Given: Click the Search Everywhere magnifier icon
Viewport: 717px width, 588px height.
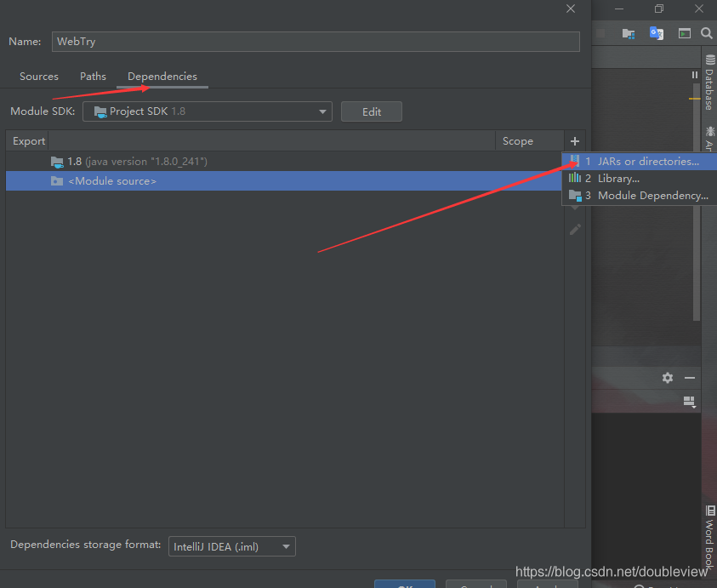Looking at the screenshot, I should (x=707, y=33).
